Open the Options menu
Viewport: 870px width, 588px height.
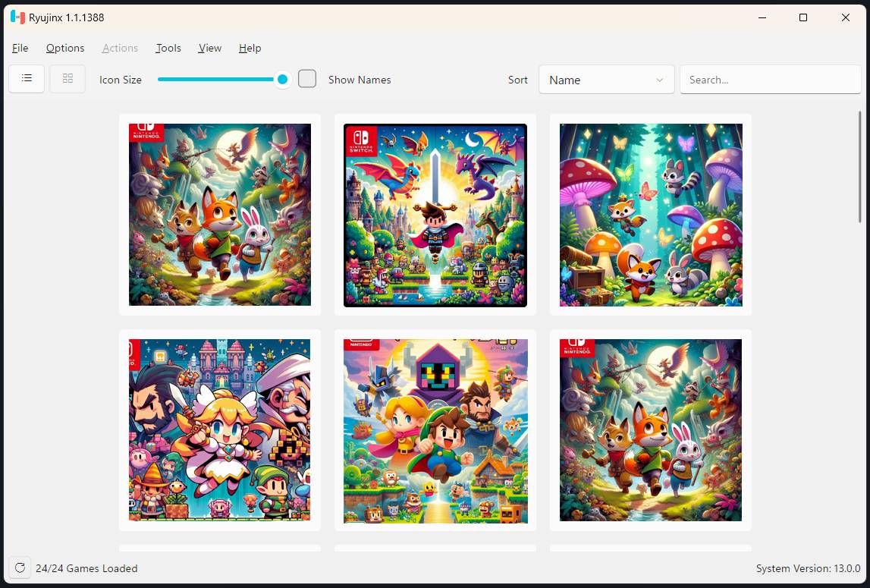65,48
